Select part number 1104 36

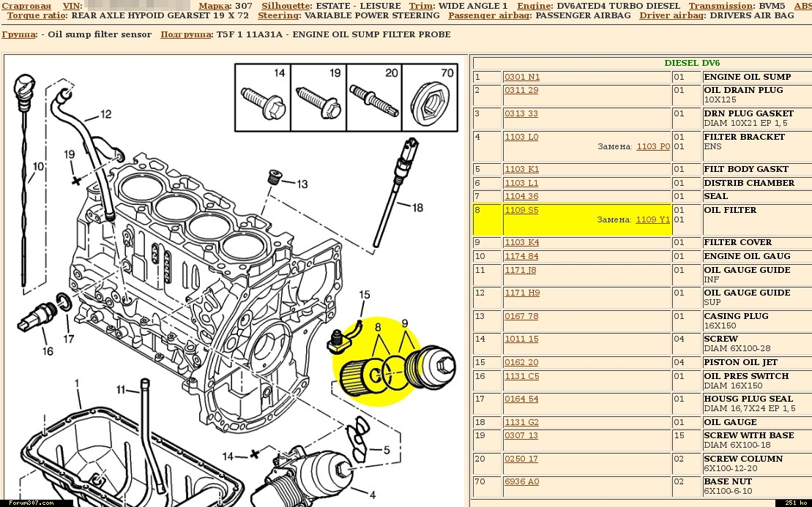pos(521,197)
